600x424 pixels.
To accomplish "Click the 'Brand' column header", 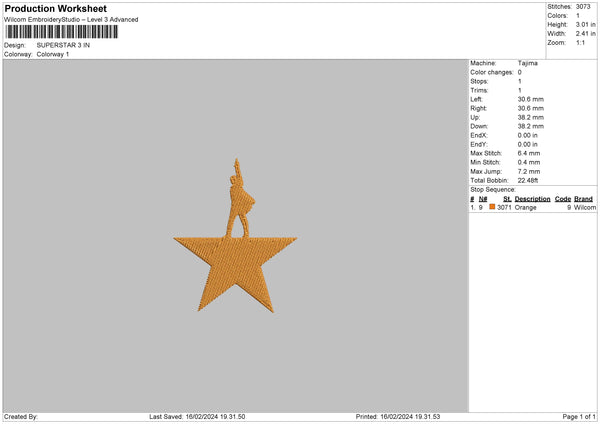I will click(x=584, y=199).
